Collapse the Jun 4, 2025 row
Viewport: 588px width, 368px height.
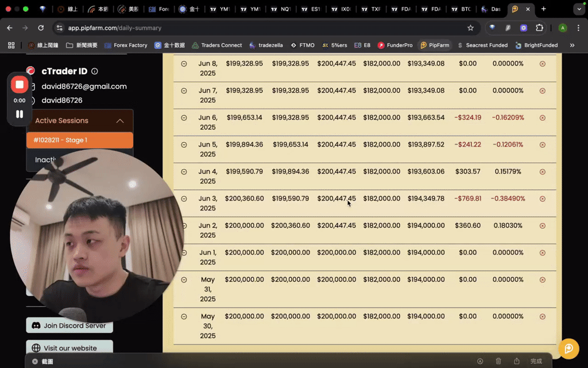tap(184, 172)
